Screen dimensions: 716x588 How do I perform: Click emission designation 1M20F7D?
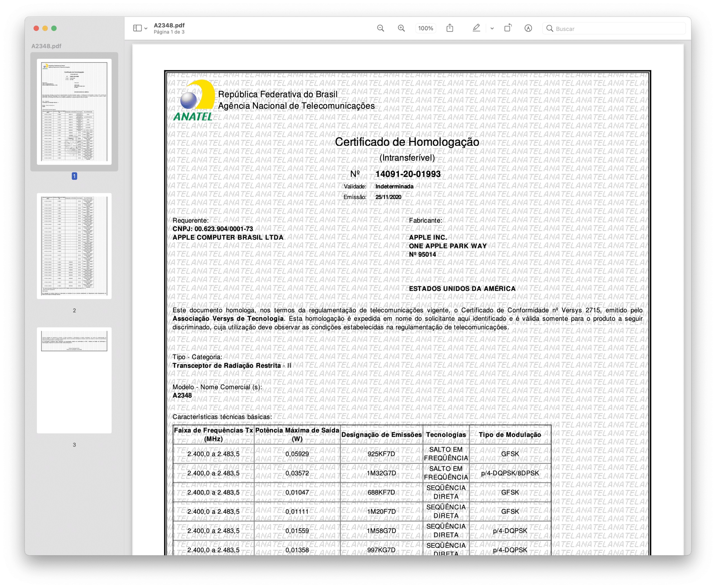click(x=381, y=511)
